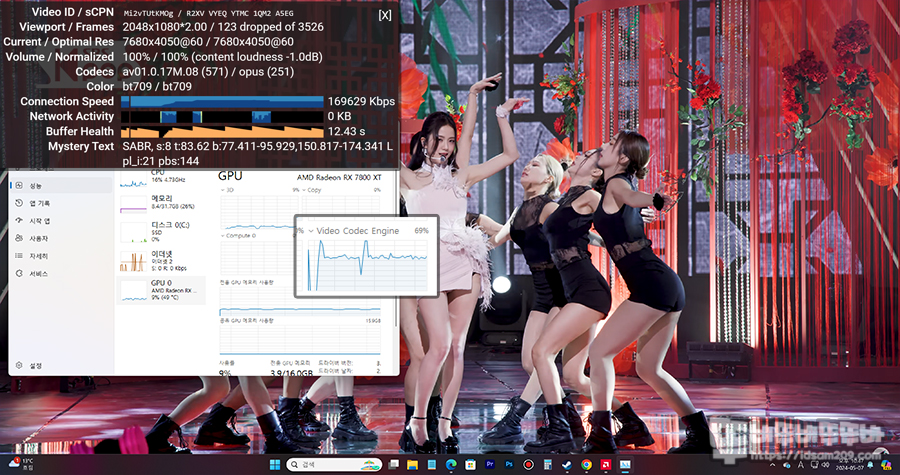Open the notification bell in the system tray
The height and width of the screenshot is (475, 900).
[870, 464]
